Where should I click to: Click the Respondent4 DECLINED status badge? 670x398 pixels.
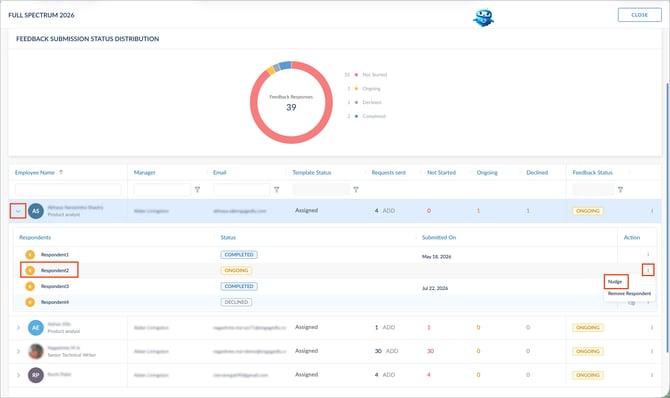[x=236, y=302]
